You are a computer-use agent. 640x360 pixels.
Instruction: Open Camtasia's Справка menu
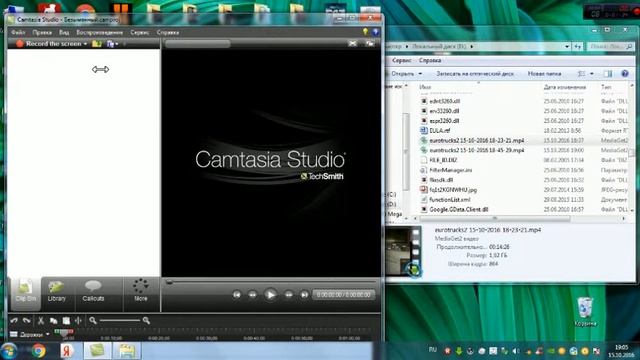coord(168,32)
